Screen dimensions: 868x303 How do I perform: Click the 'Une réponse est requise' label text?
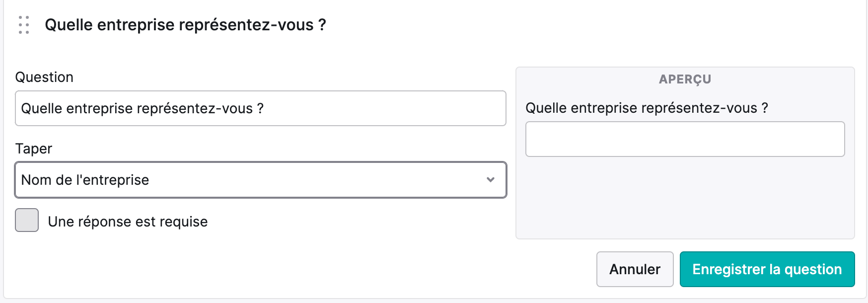click(x=128, y=222)
